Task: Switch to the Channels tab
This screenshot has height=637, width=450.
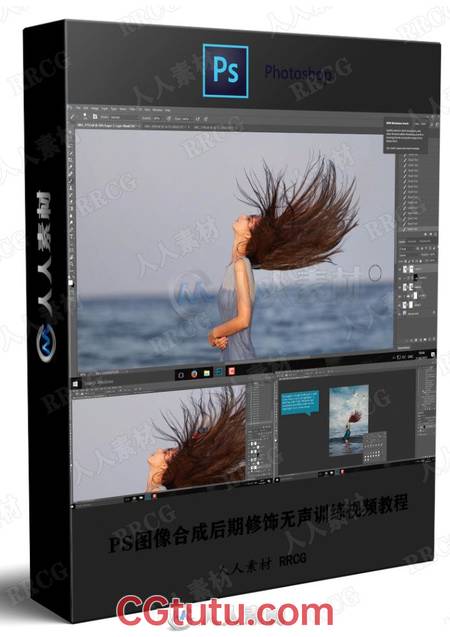Action: (x=412, y=242)
